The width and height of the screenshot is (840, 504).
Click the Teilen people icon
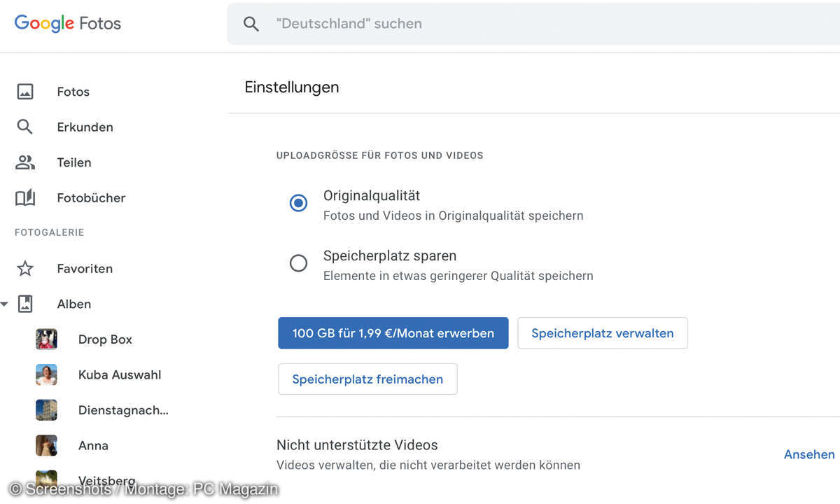coord(25,162)
